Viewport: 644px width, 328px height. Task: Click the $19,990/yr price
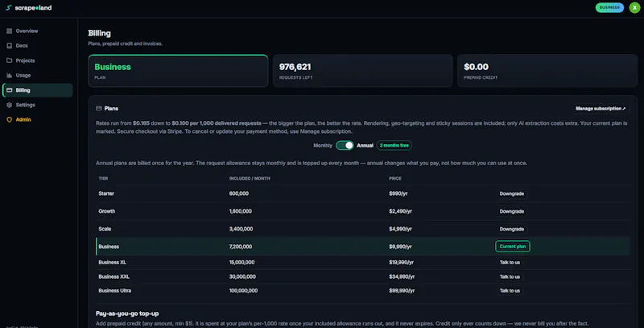pos(401,262)
